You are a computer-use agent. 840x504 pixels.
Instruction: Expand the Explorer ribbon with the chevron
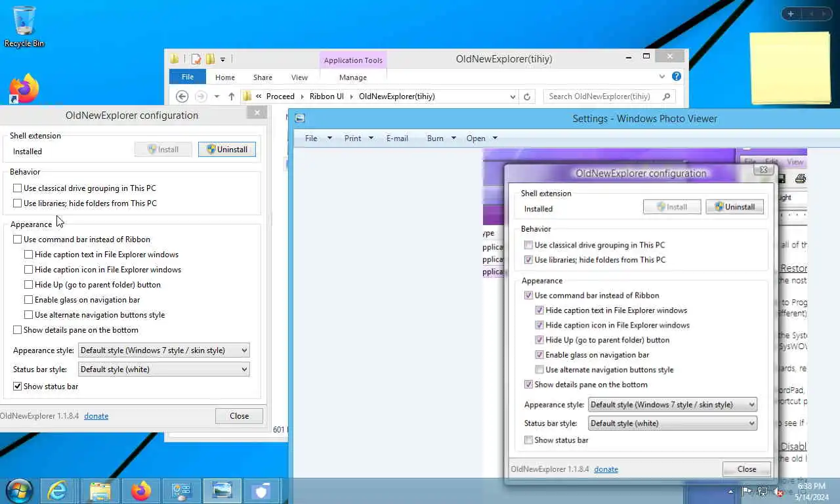pyautogui.click(x=662, y=77)
